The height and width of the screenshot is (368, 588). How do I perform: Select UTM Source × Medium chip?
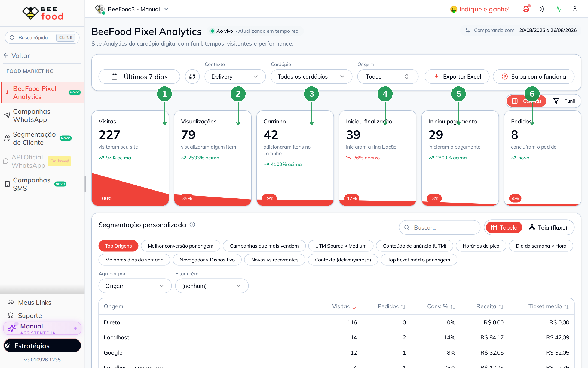tap(341, 246)
